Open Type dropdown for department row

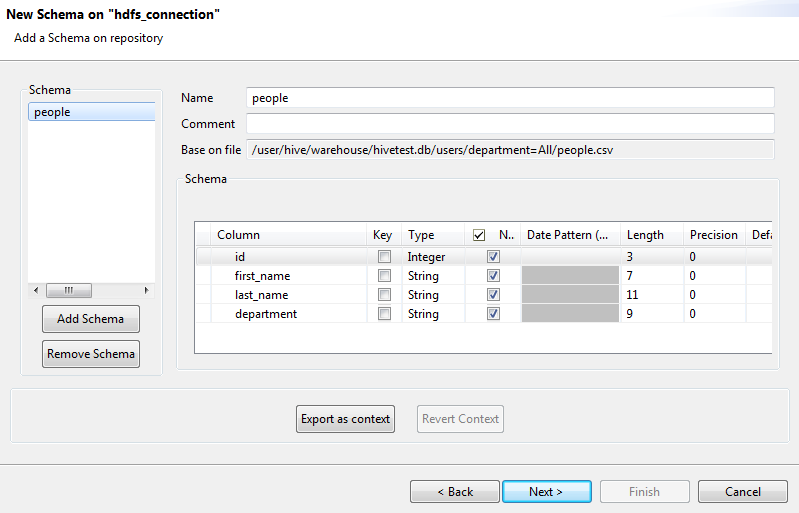432,314
